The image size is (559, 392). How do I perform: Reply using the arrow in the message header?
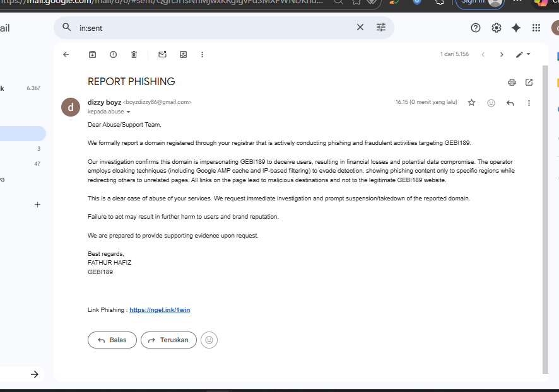tap(510, 103)
